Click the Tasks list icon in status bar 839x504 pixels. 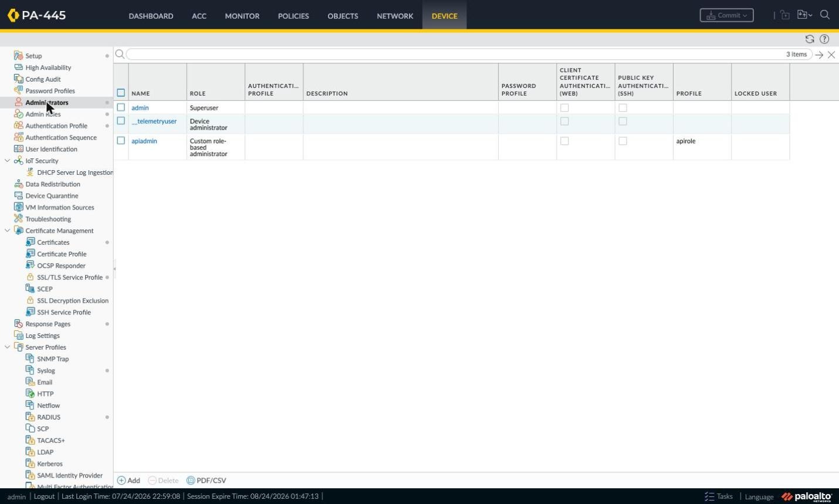(x=709, y=496)
